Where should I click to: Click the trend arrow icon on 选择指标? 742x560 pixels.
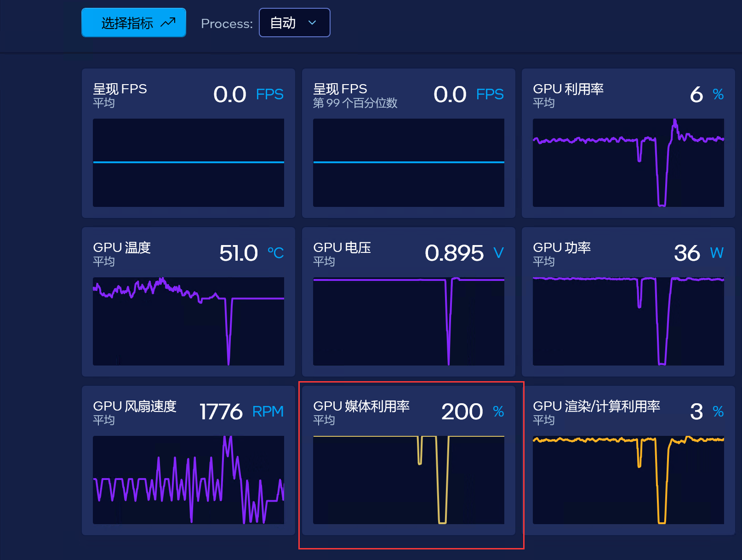pyautogui.click(x=168, y=22)
